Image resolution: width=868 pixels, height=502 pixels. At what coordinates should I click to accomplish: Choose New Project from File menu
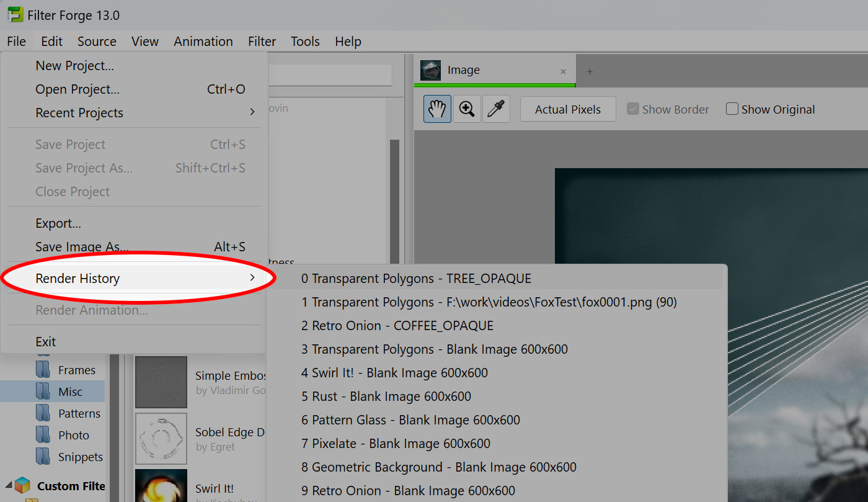pos(134,66)
